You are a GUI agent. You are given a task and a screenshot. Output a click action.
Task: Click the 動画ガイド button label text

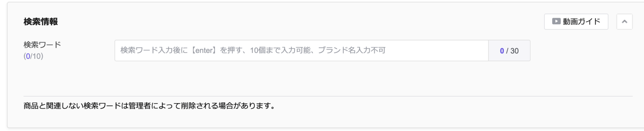coord(582,21)
